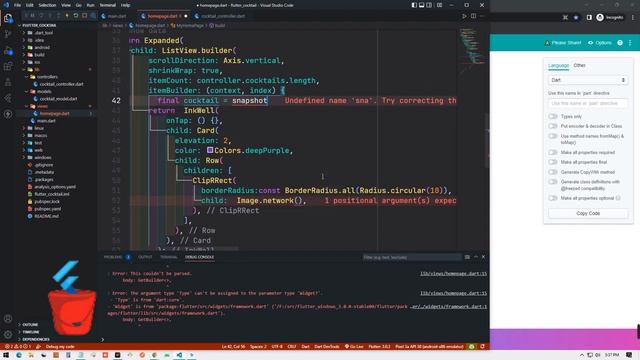640x360 pixels.
Task: Open the Extensions view icon
Action: coord(8,67)
